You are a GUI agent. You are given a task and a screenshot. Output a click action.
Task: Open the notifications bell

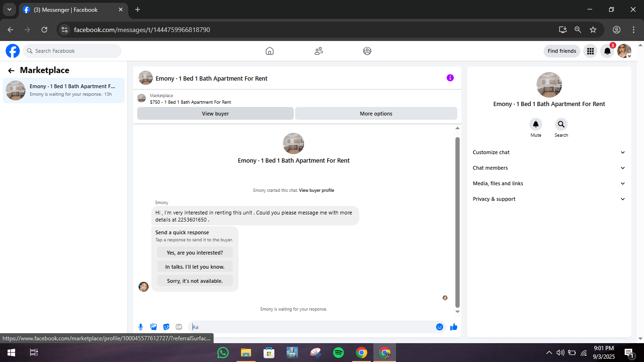coord(607,51)
